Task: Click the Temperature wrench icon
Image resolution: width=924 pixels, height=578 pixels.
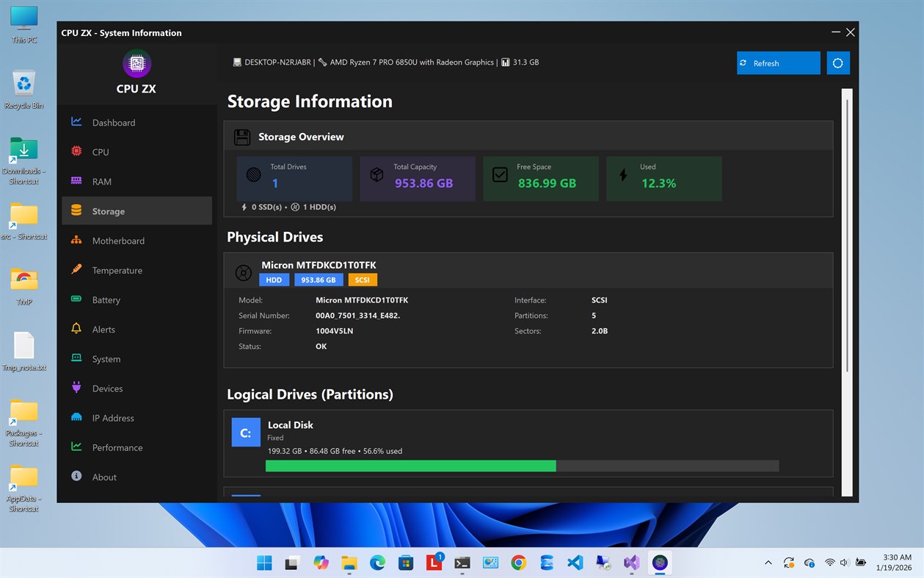Action: [x=76, y=270]
